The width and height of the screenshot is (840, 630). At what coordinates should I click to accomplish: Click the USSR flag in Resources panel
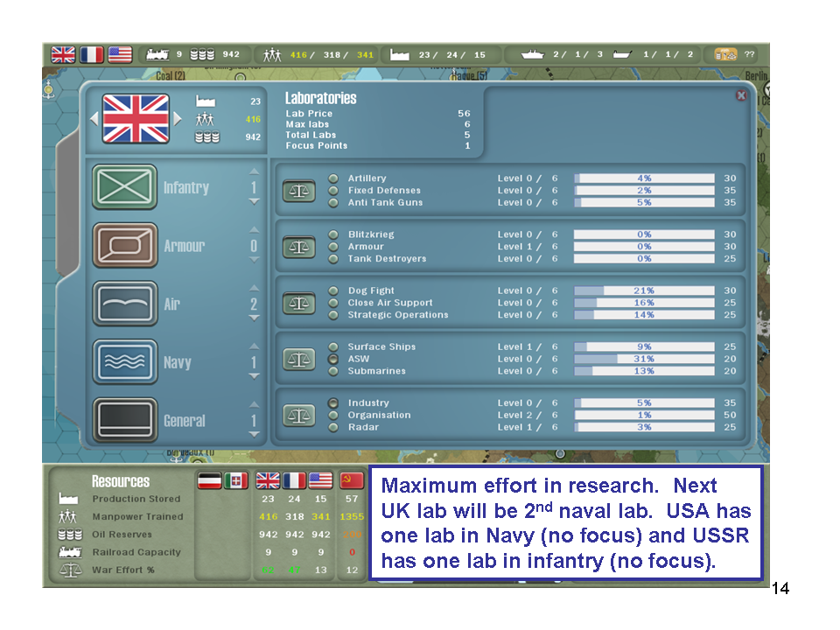tap(352, 480)
